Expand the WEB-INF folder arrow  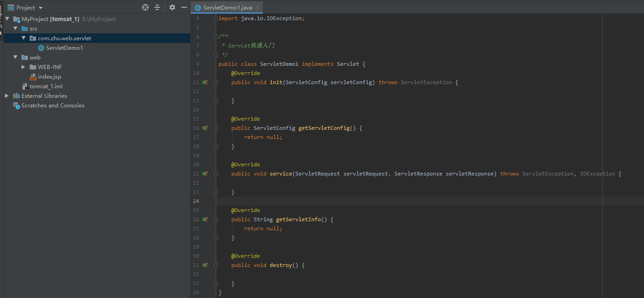pos(23,67)
